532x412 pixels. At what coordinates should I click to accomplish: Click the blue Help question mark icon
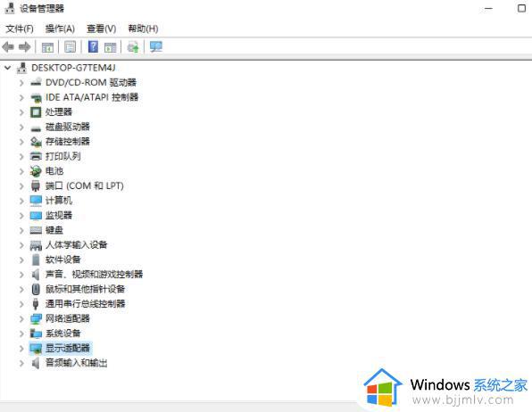pos(93,46)
